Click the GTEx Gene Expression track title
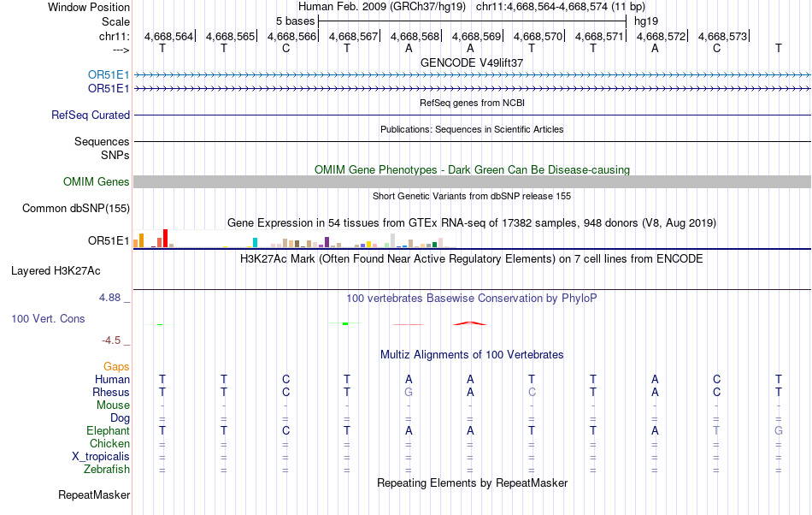The image size is (812, 515). pos(472,223)
